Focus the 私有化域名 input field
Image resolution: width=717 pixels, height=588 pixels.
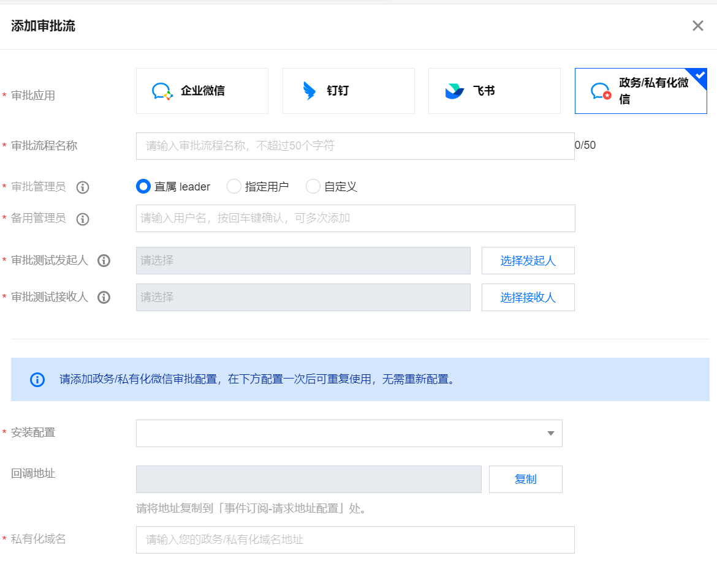point(355,540)
